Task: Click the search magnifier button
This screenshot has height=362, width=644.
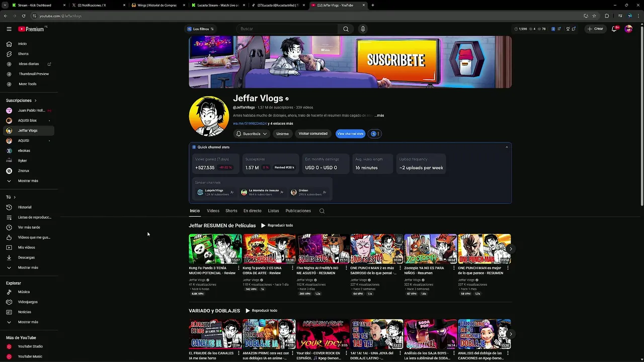Action: (346, 29)
